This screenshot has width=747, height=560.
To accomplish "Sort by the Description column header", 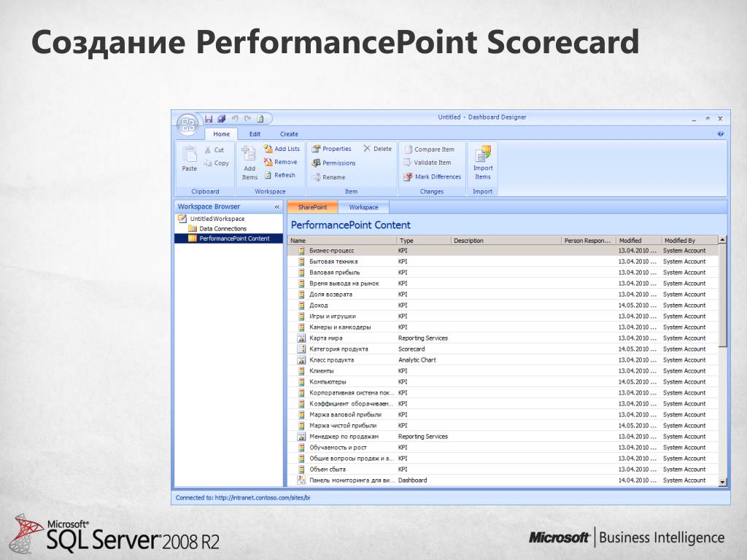I will click(506, 241).
